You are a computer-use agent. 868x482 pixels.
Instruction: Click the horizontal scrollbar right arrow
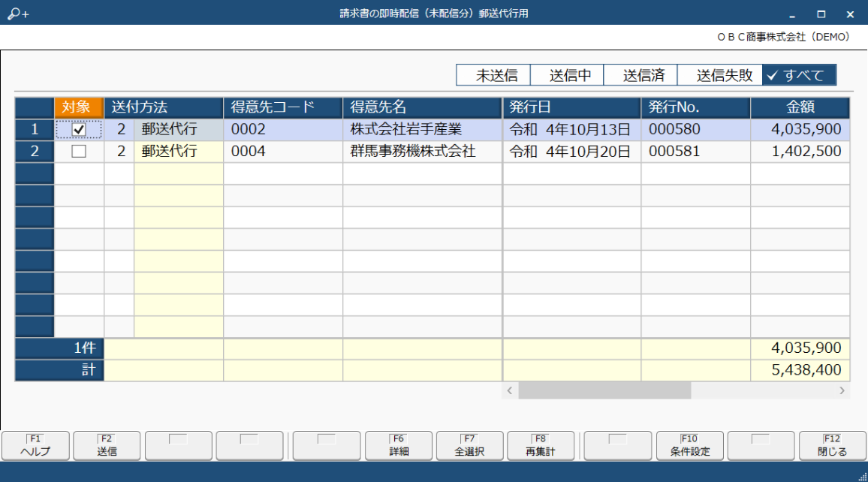(x=842, y=390)
